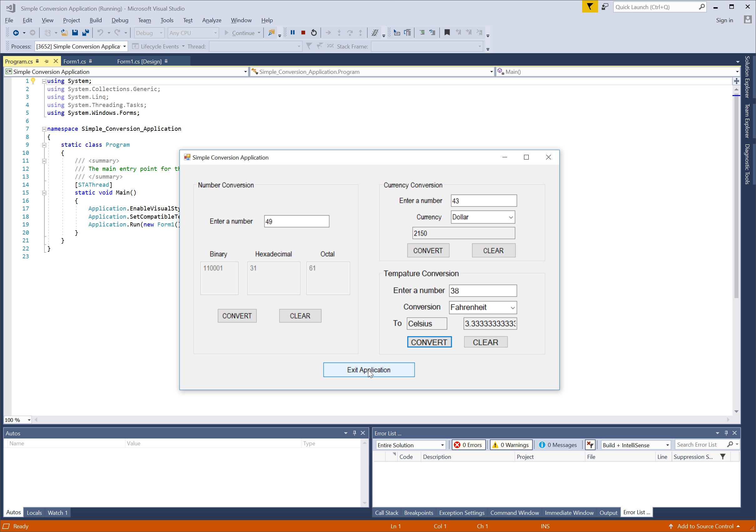The width and height of the screenshot is (756, 532).
Task: Open the Build + IntelliSense dropdown
Action: [636, 445]
